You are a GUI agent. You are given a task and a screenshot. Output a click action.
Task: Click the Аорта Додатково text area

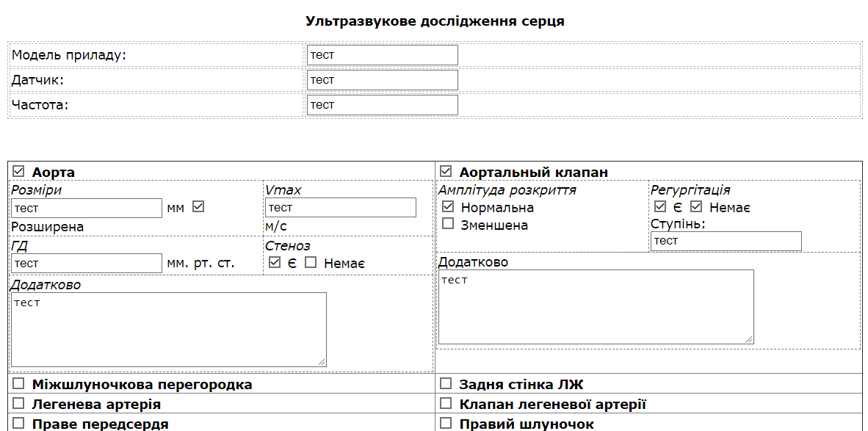168,329
